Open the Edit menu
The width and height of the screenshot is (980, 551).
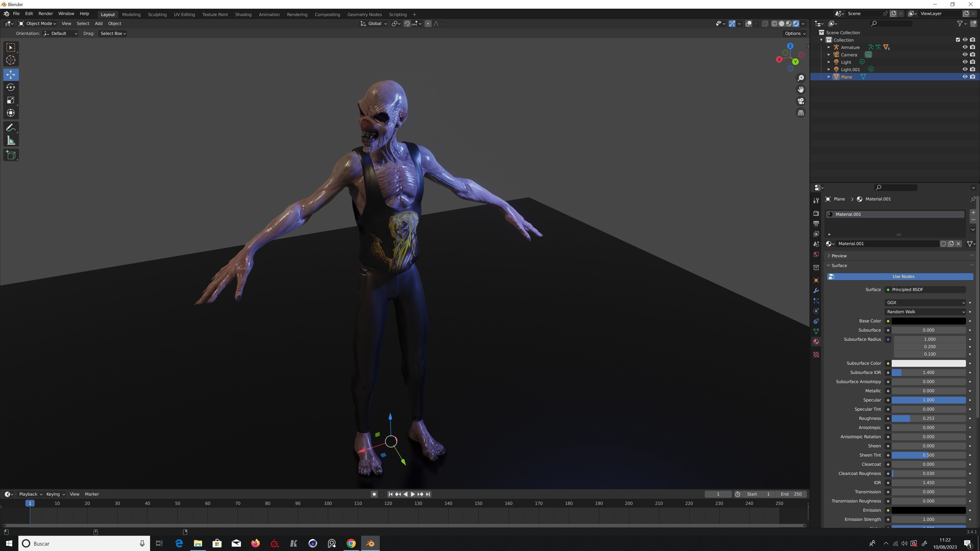pyautogui.click(x=29, y=14)
